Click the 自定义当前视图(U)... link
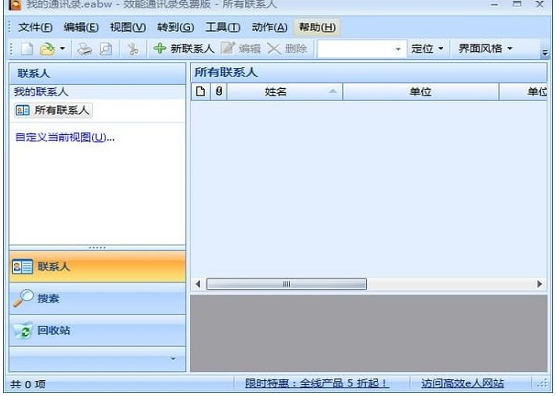The height and width of the screenshot is (396, 556). [x=65, y=137]
